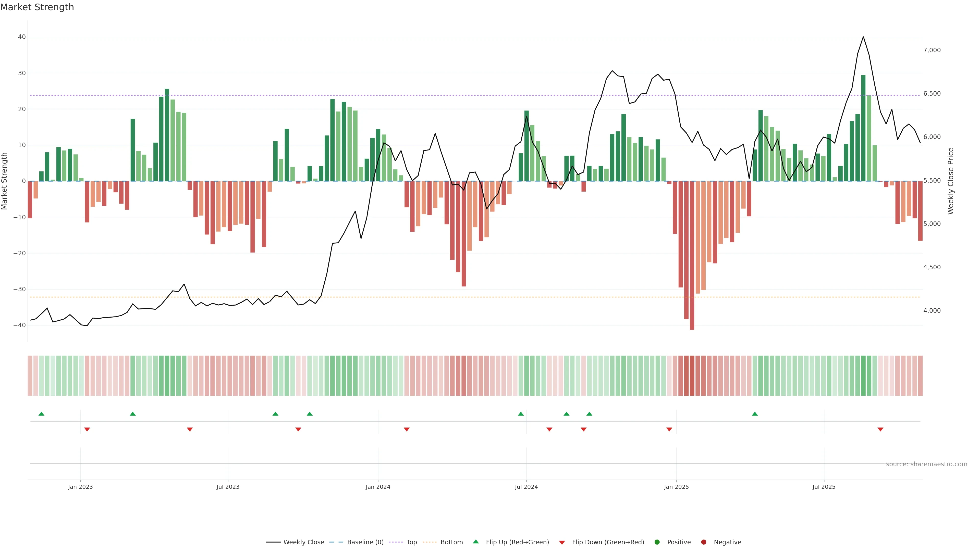This screenshot has width=980, height=551.
Task: Select the rightmost red flip-down triangle marker
Action: 880,429
